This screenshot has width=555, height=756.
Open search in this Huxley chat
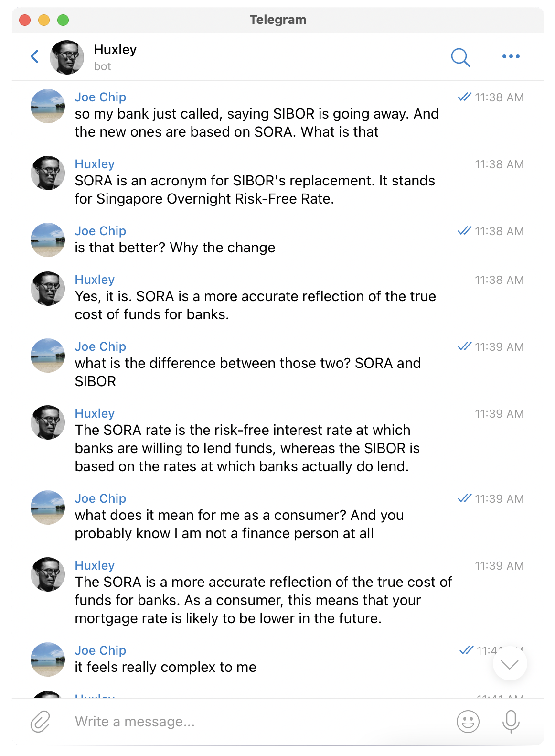click(x=460, y=57)
